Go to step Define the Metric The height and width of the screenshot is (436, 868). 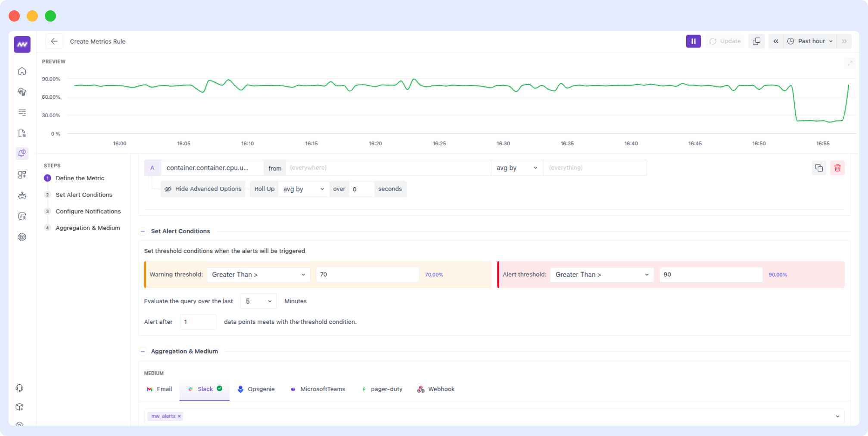coord(80,178)
